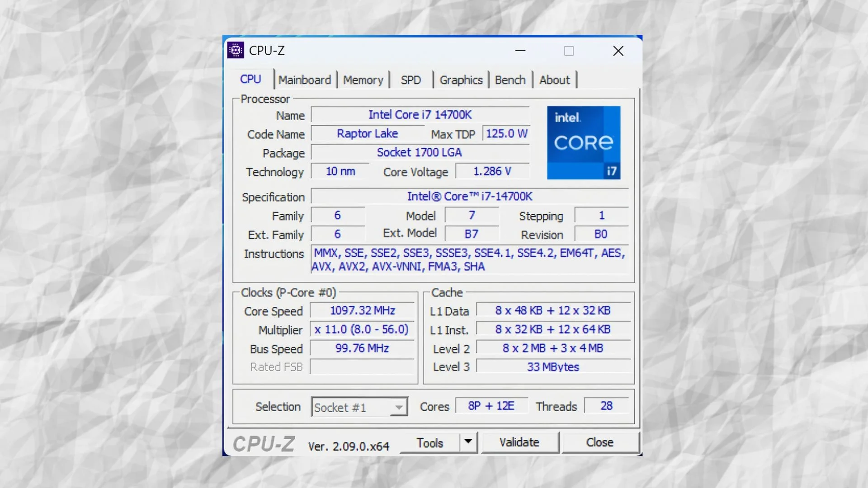Click the instructions list starting with MMX
Screen dimensions: 868x488
(x=470, y=259)
